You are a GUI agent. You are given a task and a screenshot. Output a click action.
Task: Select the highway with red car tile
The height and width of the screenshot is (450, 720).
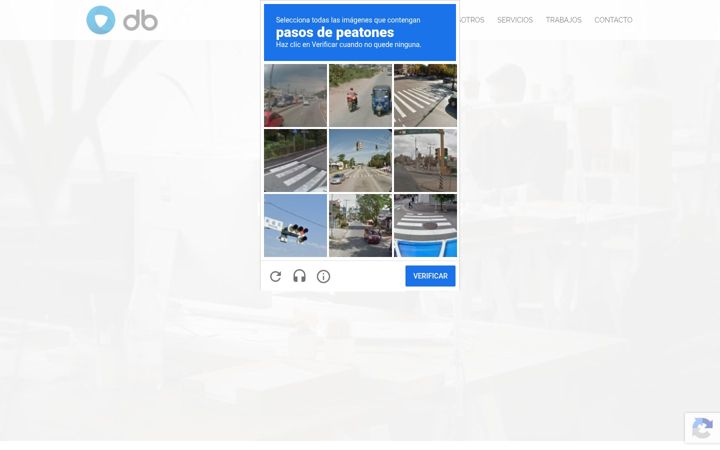[x=295, y=96]
